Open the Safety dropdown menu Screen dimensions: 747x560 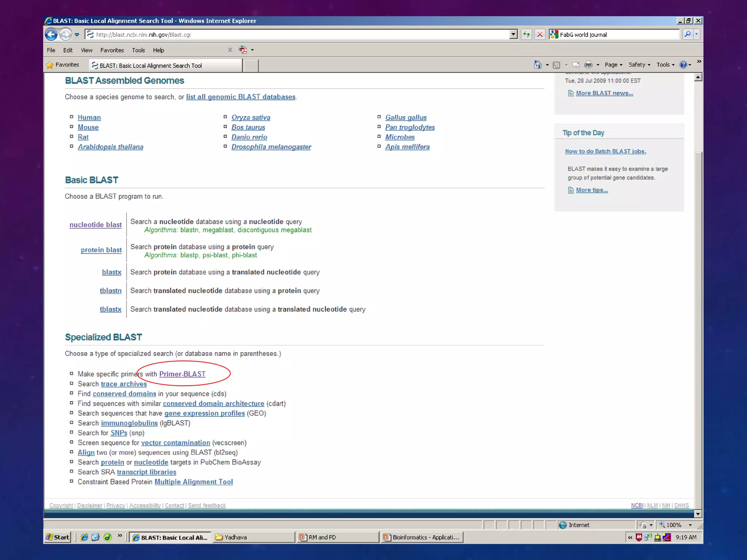click(639, 65)
